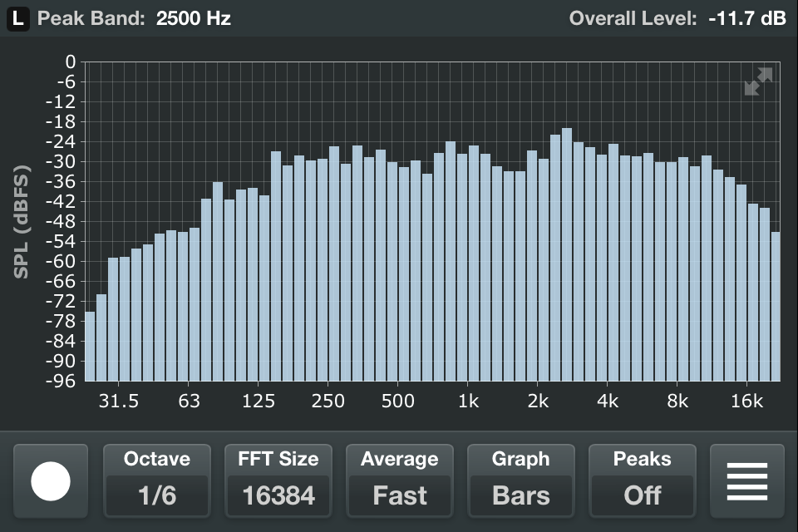Click the SPL (dBFS) axis title
Viewport: 798px width, 532px height.
click(x=22, y=223)
